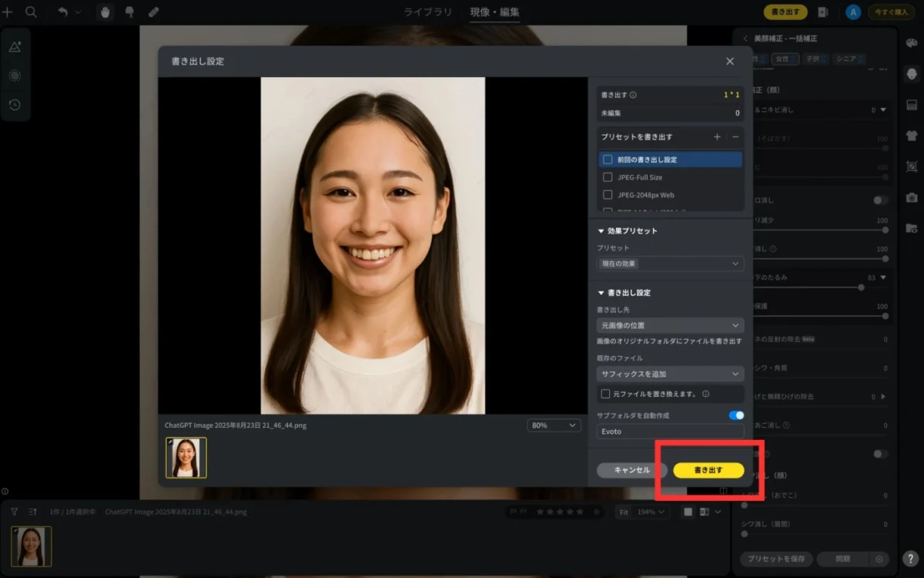Check the JPEG-Full Size preset checkbox
This screenshot has width=924, height=578.
pyautogui.click(x=608, y=177)
